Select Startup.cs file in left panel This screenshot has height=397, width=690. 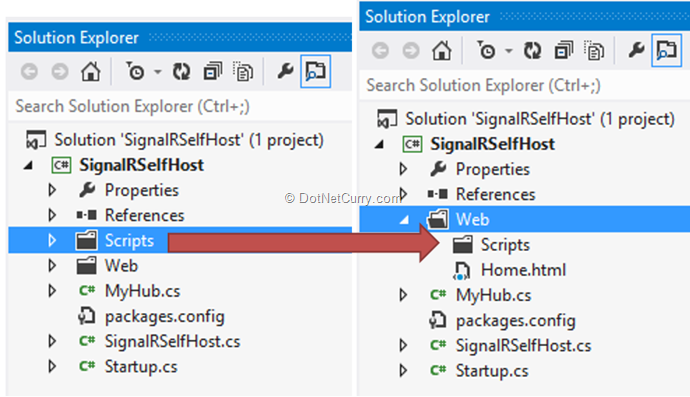click(141, 367)
